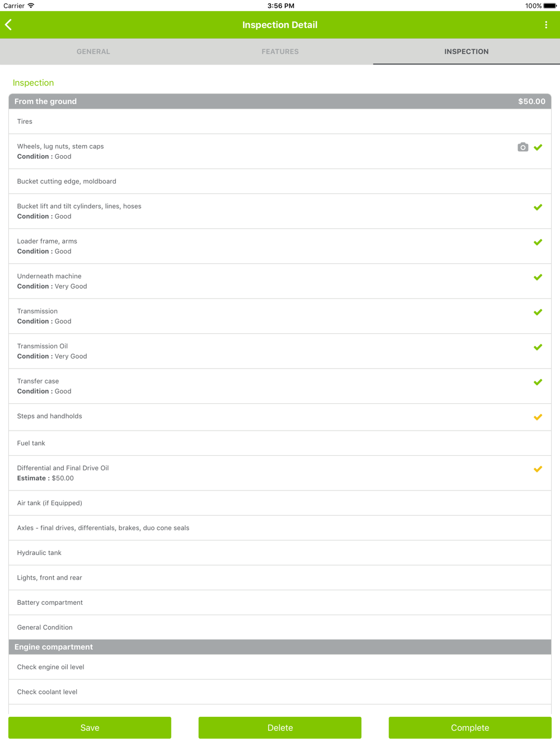Tap green checkmark on Wheels, lug nuts row
Viewport: 560px width, 747px height.
point(538,147)
